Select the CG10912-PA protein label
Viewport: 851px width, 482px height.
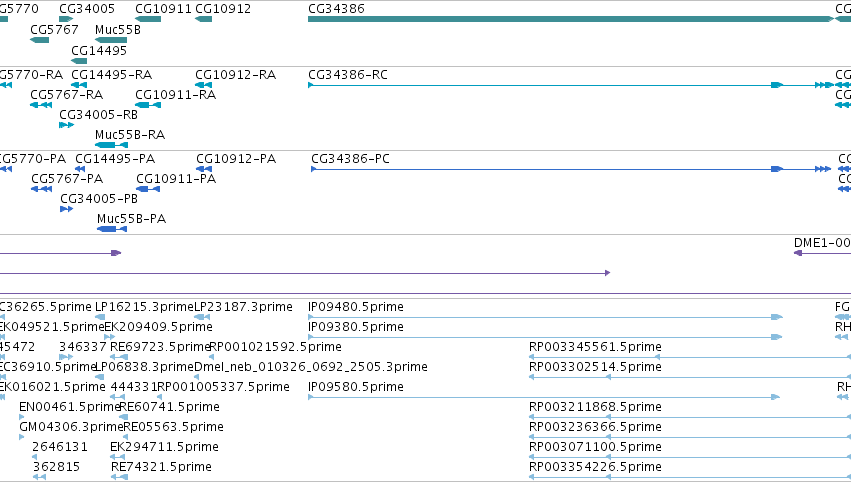pos(236,158)
